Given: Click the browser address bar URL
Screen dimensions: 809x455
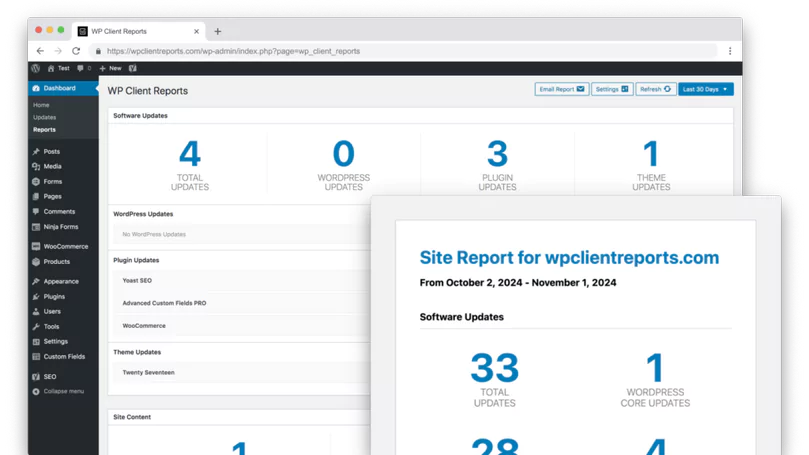Looking at the screenshot, I should click(233, 51).
